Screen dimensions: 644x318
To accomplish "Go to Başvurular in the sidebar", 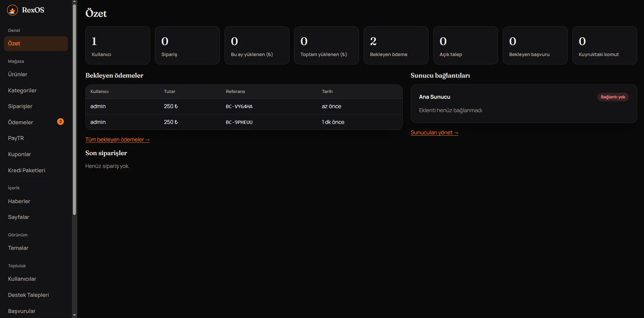I will 36,311.
